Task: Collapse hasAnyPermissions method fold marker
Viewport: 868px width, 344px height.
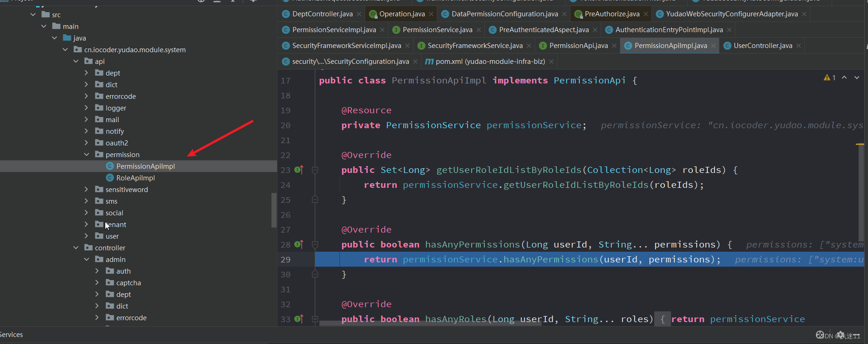Action: (x=315, y=245)
